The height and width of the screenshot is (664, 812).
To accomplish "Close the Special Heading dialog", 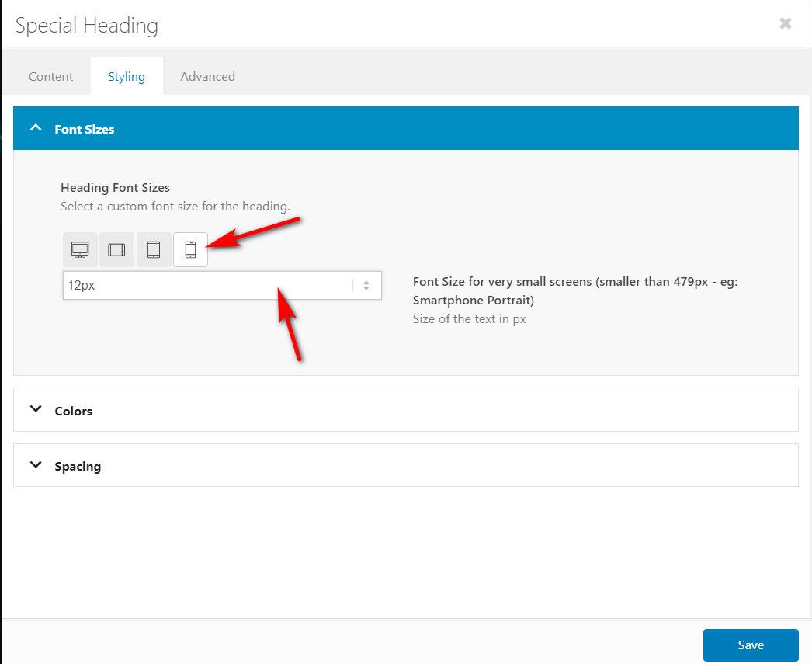I will point(786,23).
